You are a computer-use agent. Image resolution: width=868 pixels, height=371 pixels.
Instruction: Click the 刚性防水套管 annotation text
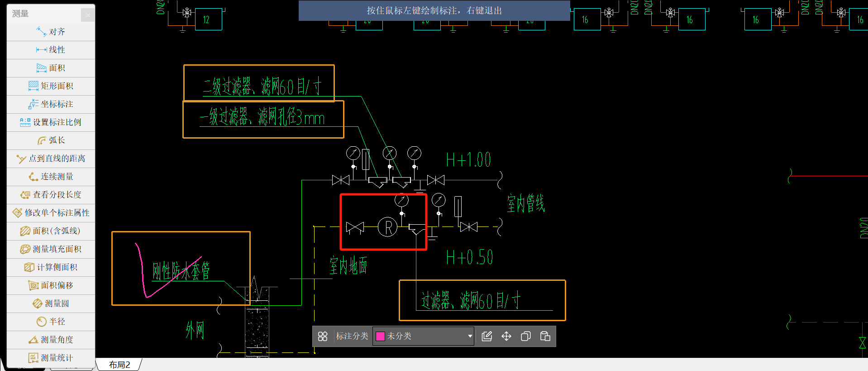pyautogui.click(x=181, y=271)
